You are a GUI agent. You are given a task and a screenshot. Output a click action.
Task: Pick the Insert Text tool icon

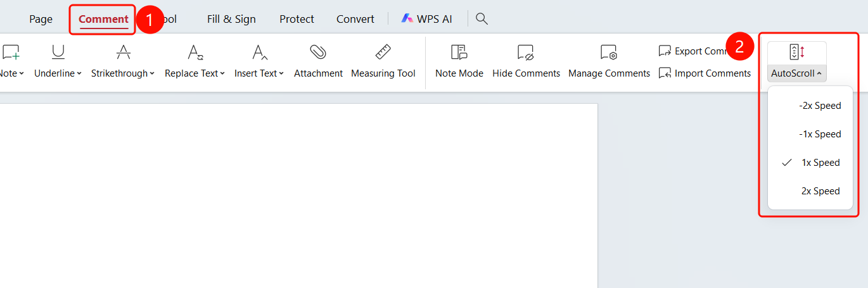point(260,52)
